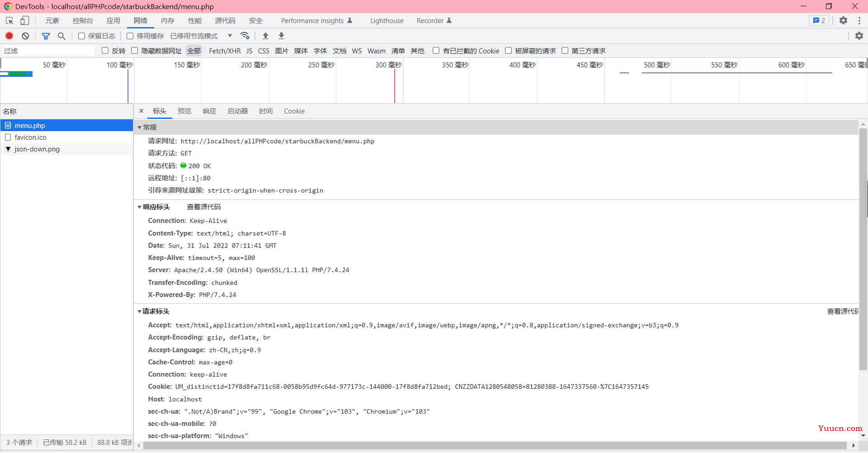Image resolution: width=868 pixels, height=453 pixels.
Task: Switch to the 时间 detail tab
Action: (x=266, y=111)
